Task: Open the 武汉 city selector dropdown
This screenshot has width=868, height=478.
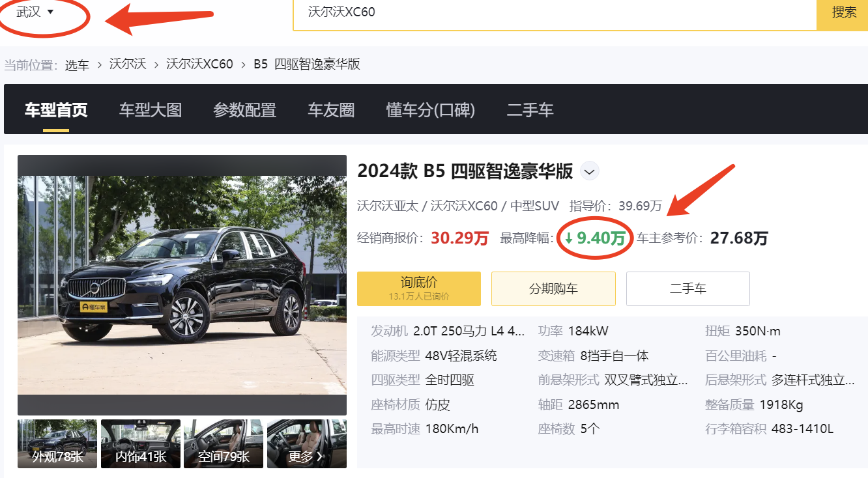Action: pos(35,12)
